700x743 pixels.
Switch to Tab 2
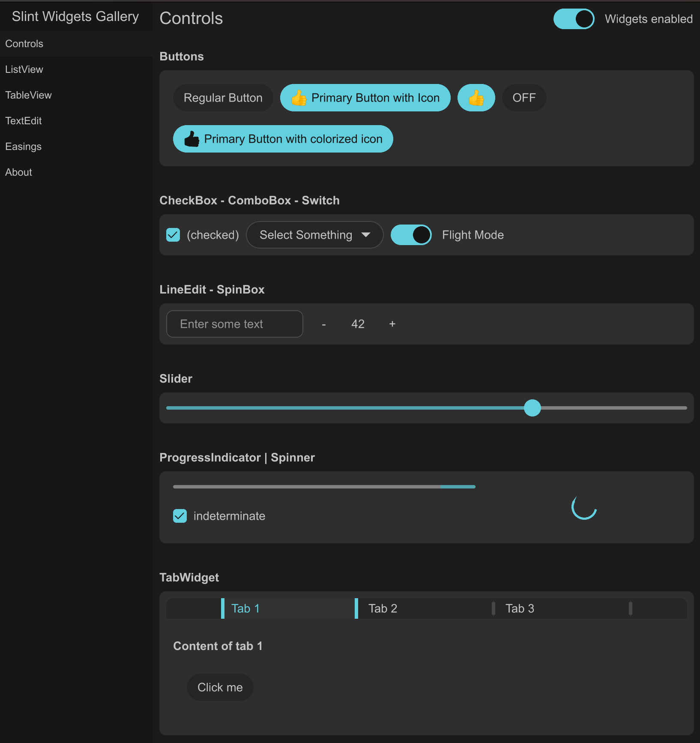[383, 609]
